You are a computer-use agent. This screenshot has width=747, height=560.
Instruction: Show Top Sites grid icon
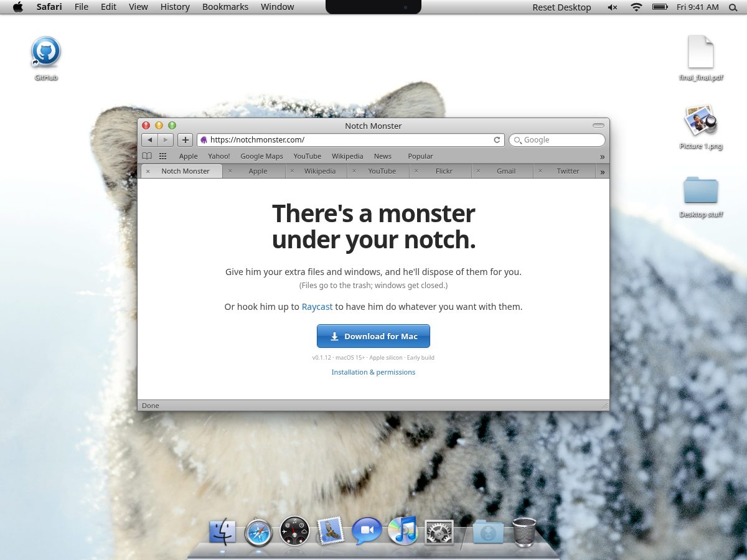click(163, 156)
